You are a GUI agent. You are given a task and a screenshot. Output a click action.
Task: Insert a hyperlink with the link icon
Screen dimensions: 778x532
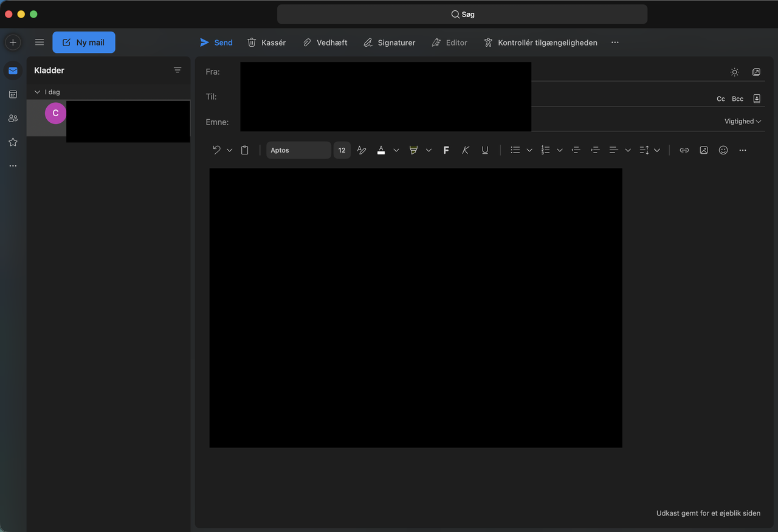click(684, 150)
